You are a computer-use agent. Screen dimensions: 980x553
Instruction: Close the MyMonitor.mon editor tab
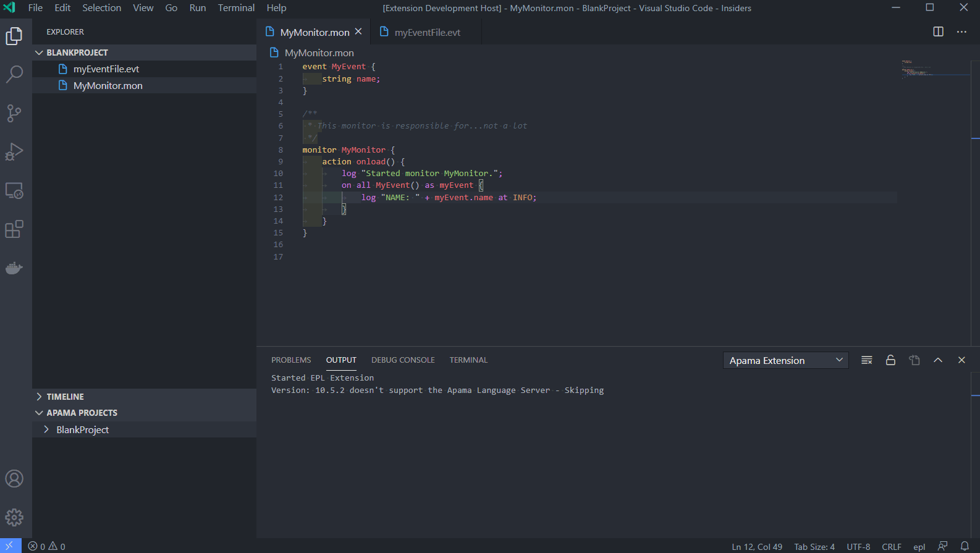358,32
